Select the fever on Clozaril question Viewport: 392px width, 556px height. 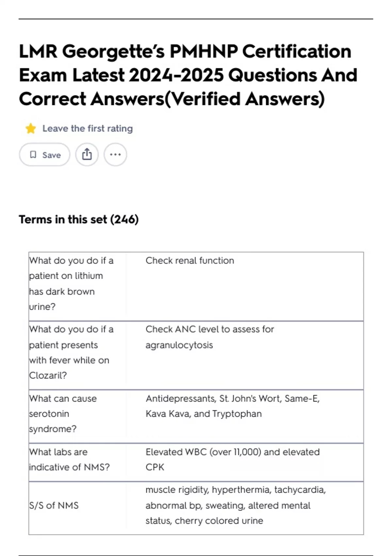point(71,352)
